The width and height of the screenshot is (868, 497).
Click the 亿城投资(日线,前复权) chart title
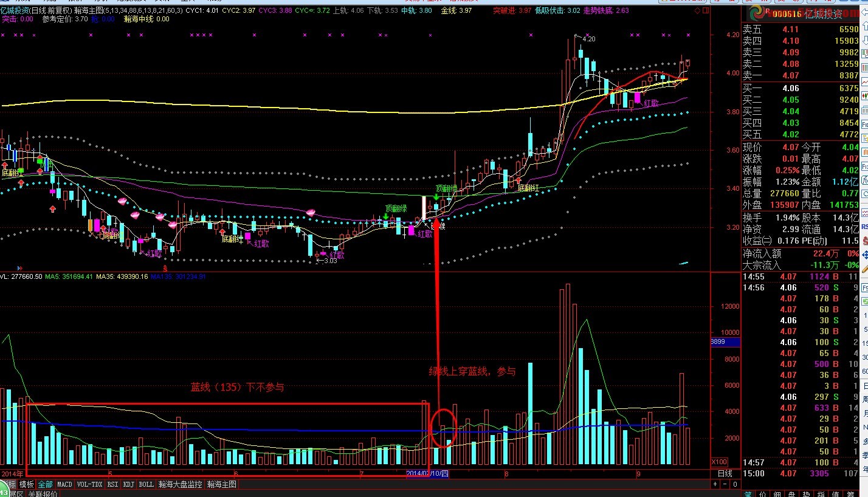[x=36, y=11]
